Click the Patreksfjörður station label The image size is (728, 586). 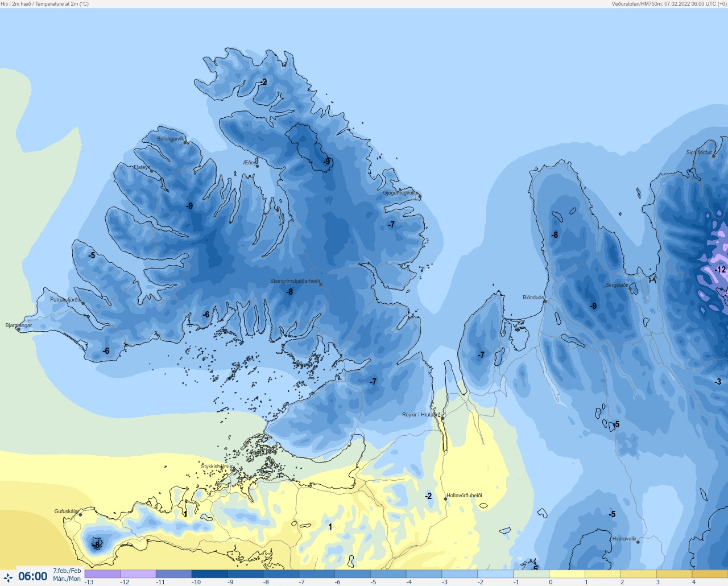[66, 299]
